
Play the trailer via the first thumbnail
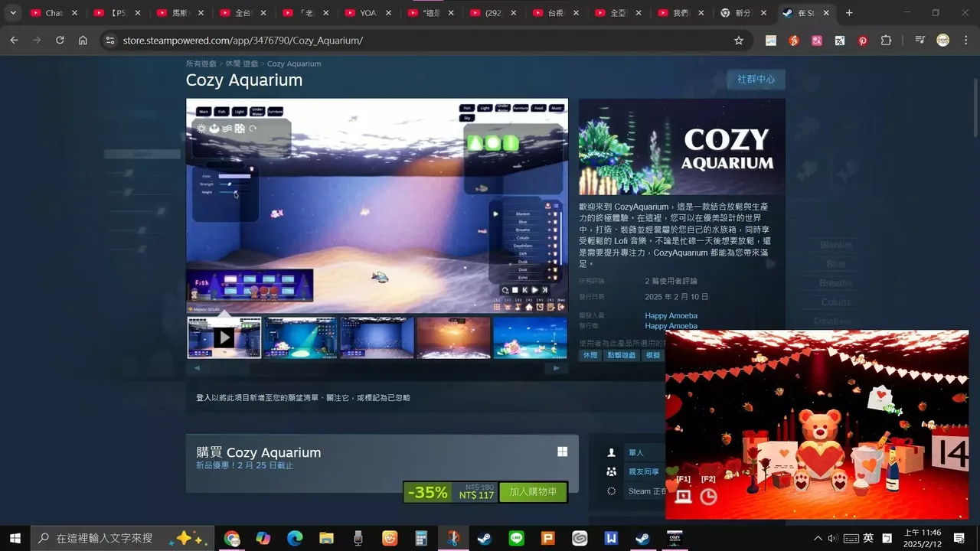pos(223,337)
